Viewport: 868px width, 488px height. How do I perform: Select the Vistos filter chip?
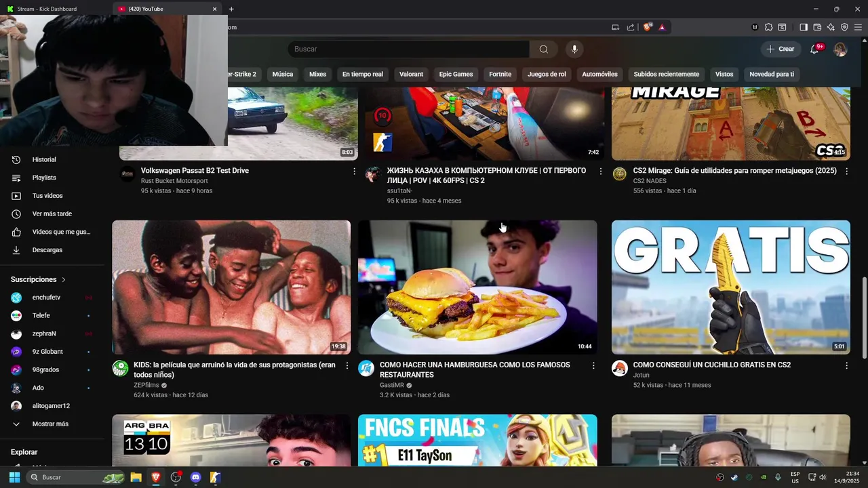point(724,74)
